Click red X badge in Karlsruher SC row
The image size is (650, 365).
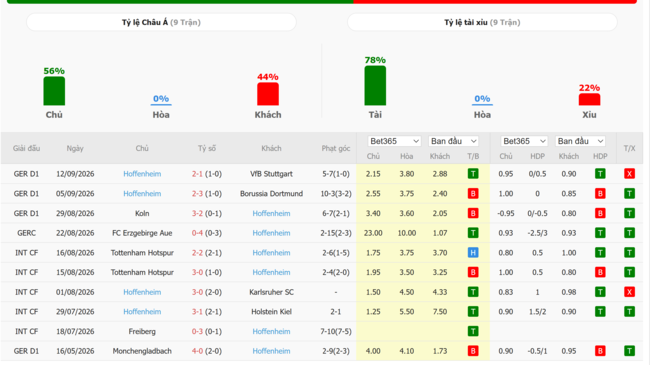pos(629,292)
